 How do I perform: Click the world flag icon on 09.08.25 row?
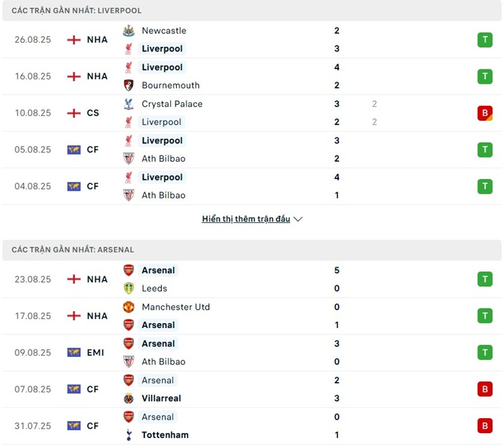74,353
